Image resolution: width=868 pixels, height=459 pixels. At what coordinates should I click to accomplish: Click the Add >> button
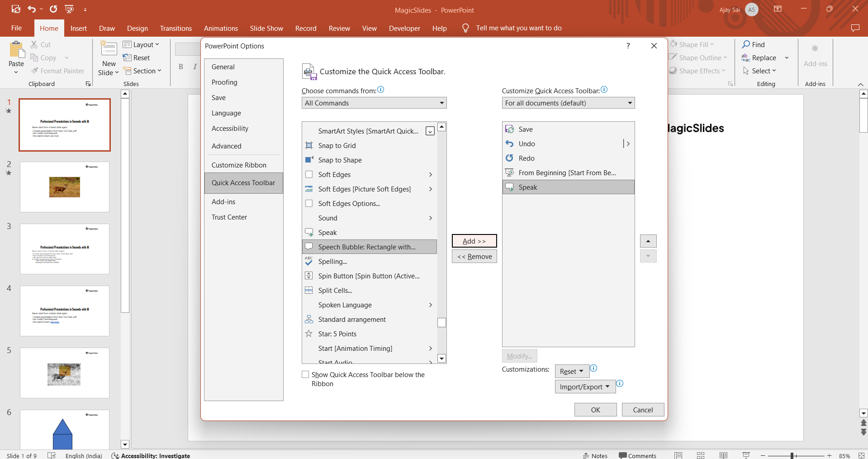pyautogui.click(x=474, y=241)
